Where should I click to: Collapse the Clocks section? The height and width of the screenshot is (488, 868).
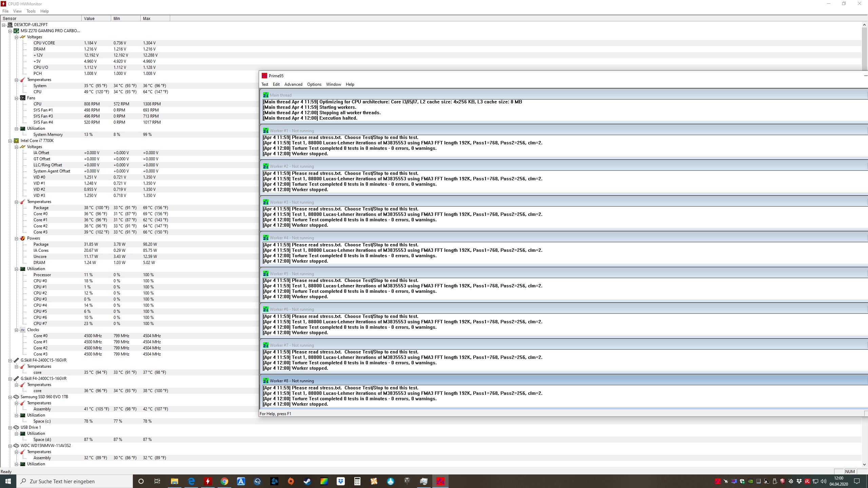[x=16, y=330]
